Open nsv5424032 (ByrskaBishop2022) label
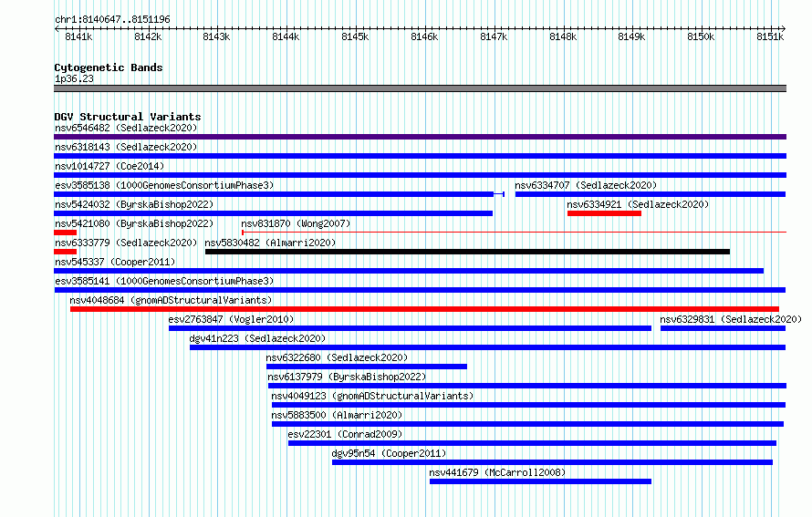The width and height of the screenshot is (812, 517). pyautogui.click(x=134, y=204)
